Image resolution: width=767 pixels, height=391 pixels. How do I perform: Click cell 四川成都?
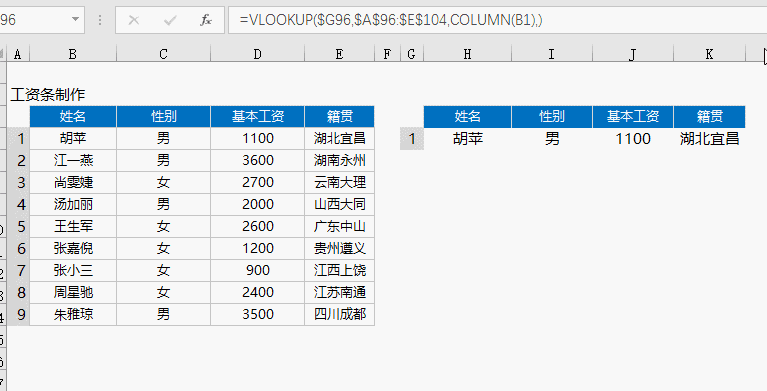[339, 315]
